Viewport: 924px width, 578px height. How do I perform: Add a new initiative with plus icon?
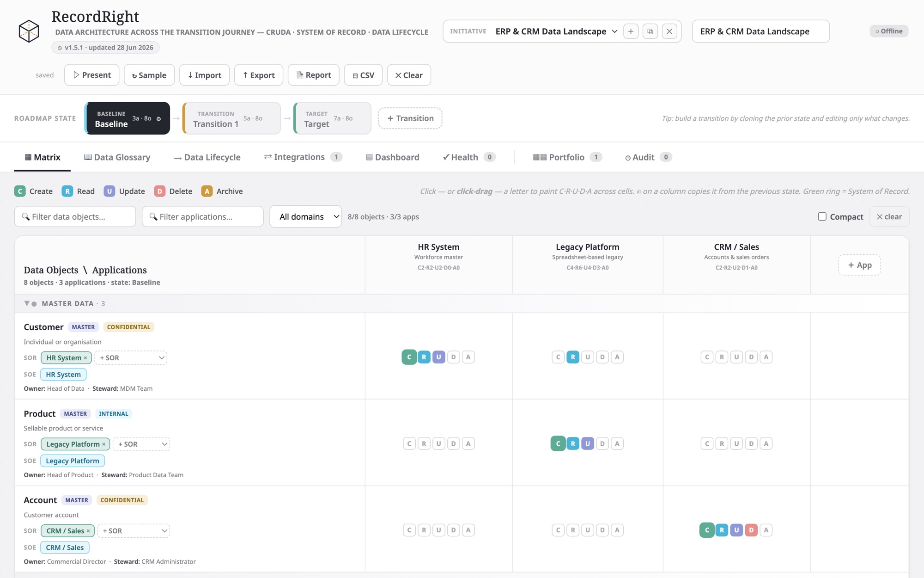[631, 31]
